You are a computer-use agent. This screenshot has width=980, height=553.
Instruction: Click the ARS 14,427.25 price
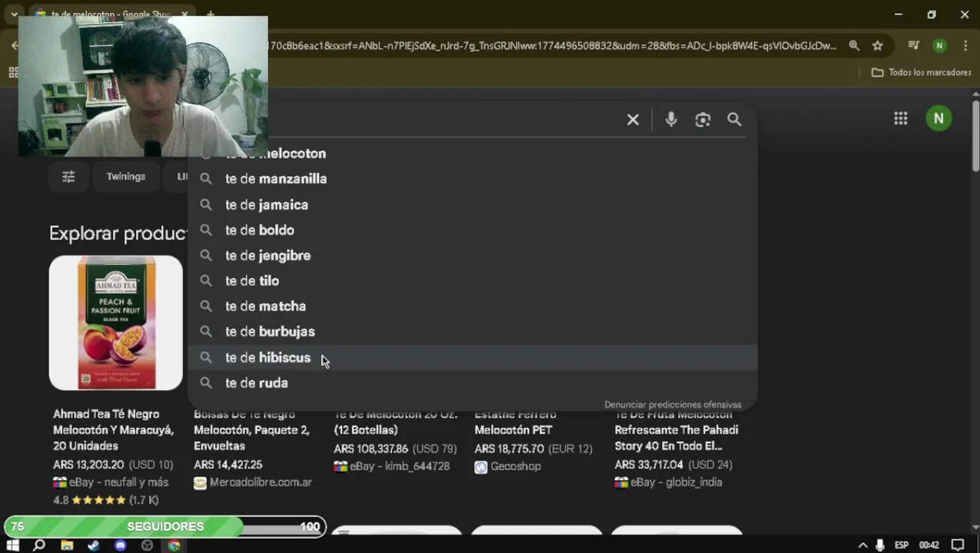[x=228, y=465]
